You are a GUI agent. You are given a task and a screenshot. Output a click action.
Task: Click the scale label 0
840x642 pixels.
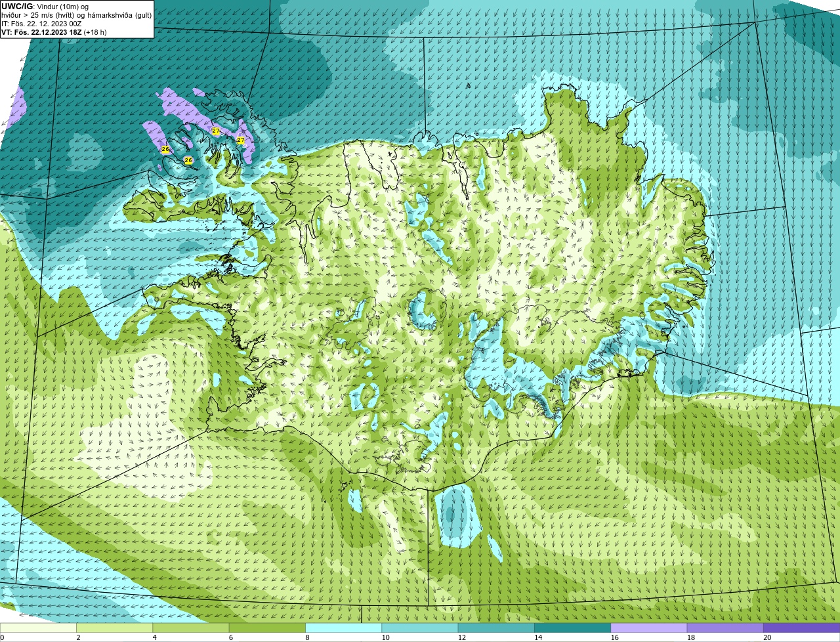(2, 637)
